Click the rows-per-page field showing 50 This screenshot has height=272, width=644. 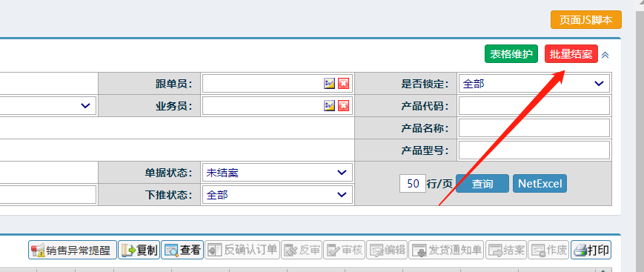pyautogui.click(x=413, y=184)
